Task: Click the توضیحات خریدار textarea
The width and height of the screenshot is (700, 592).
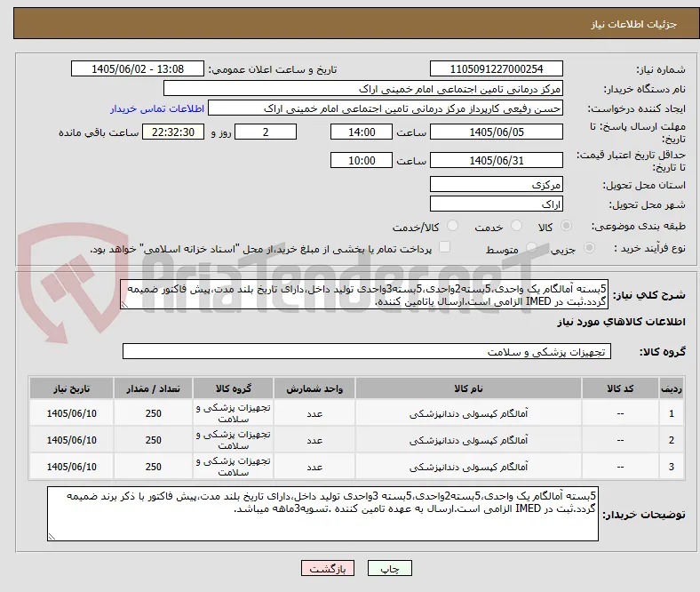Action: [322, 514]
